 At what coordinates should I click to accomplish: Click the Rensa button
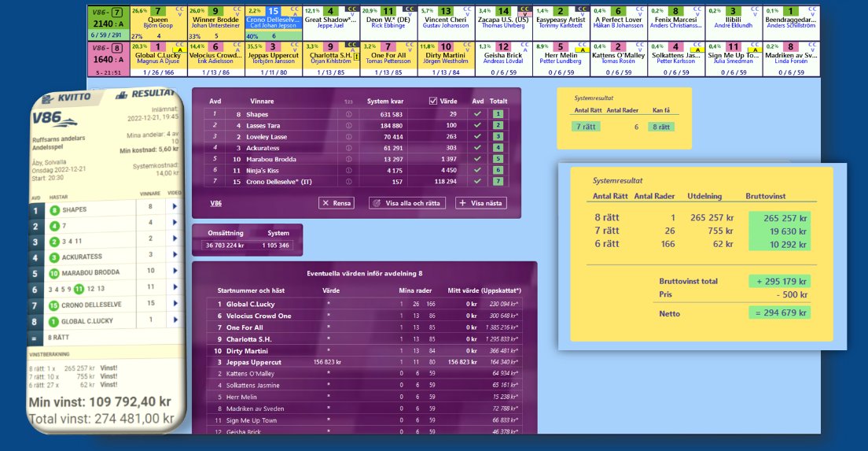[x=336, y=203]
